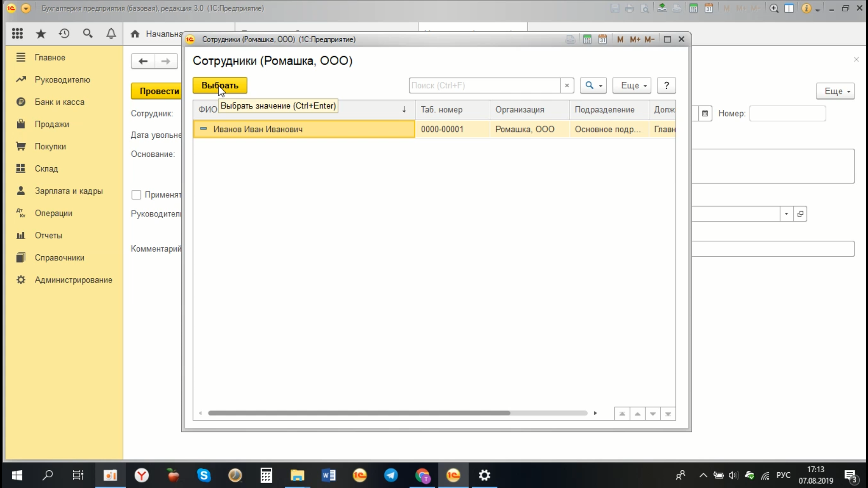Open Еще menu in the document form

[x=835, y=91]
